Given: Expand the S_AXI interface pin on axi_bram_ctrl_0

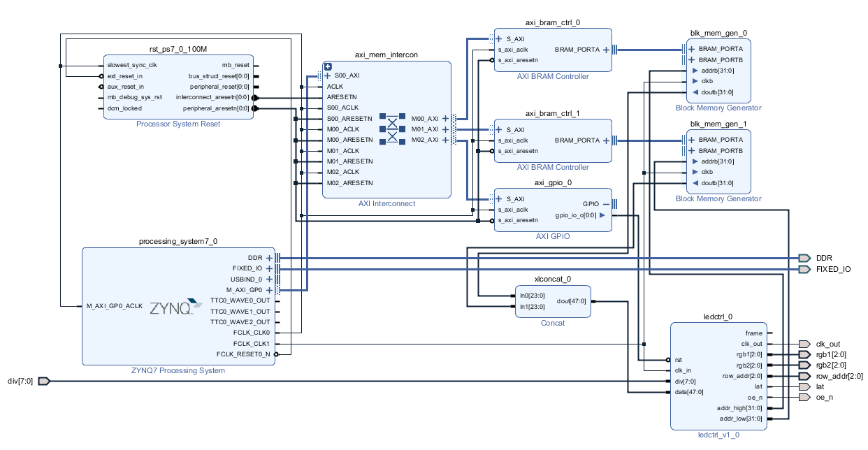Looking at the screenshot, I should (x=498, y=38).
